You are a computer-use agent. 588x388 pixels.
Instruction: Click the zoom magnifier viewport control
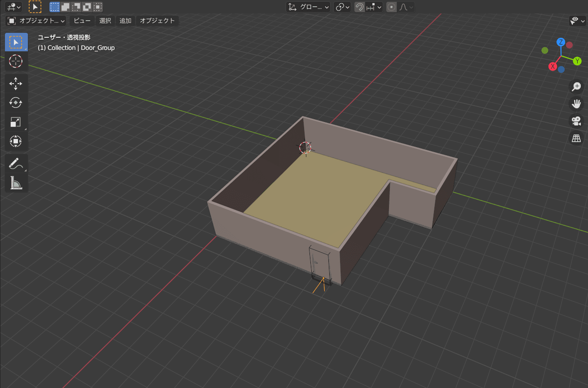pyautogui.click(x=576, y=87)
